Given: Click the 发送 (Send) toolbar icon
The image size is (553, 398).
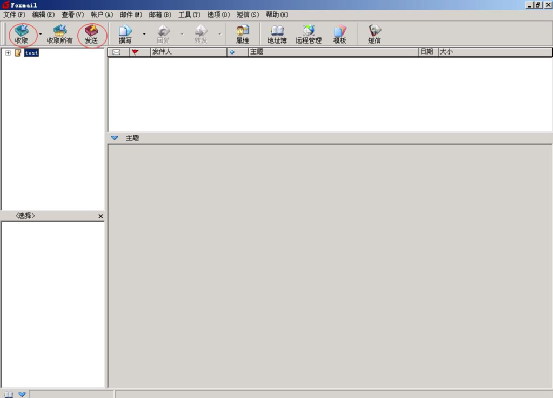Looking at the screenshot, I should pos(91,34).
